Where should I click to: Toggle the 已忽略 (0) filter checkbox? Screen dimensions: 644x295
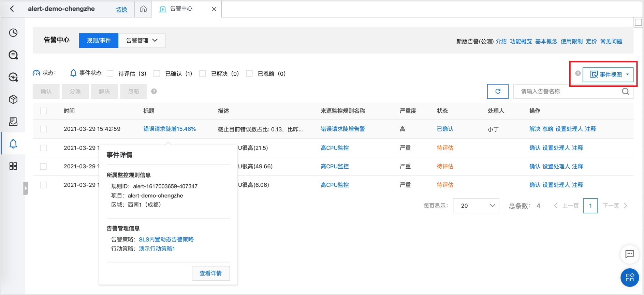point(249,73)
